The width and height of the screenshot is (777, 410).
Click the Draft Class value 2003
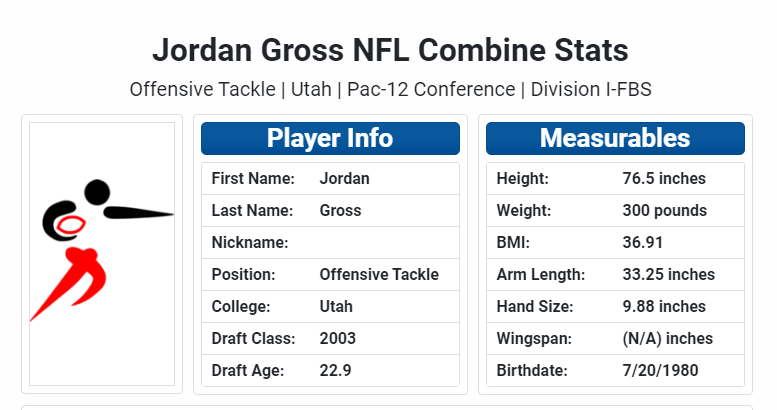[337, 339]
